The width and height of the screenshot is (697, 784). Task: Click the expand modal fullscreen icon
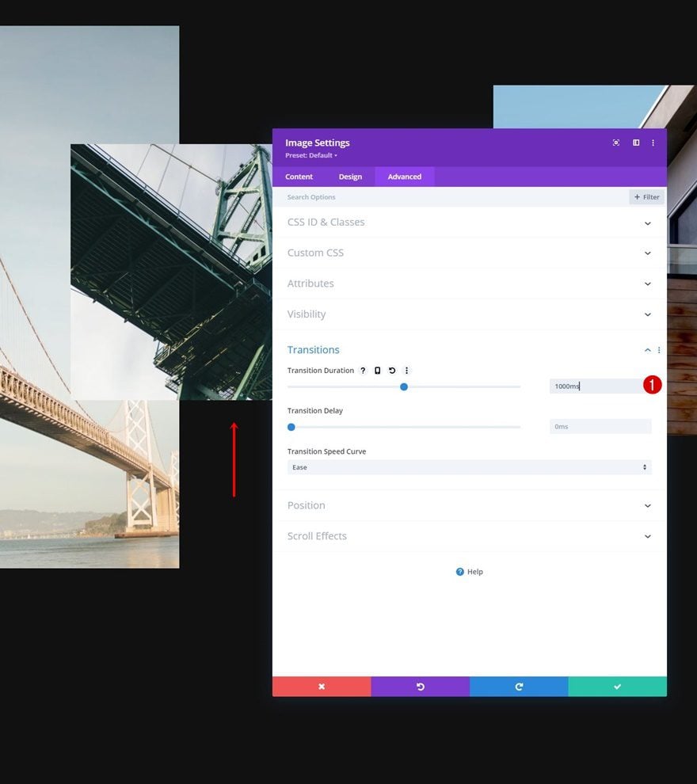616,143
